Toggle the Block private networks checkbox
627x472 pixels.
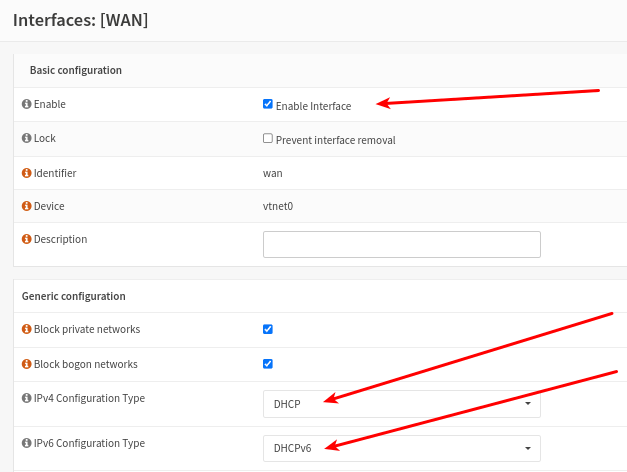268,329
